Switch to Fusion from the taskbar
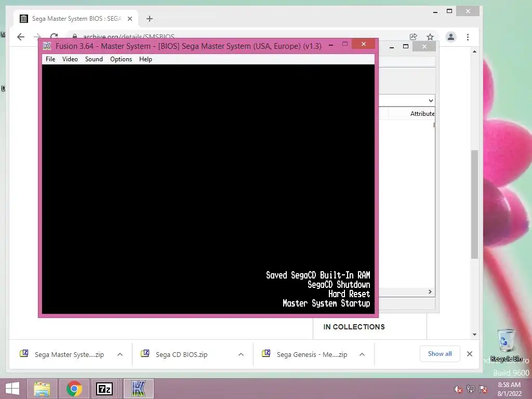This screenshot has width=532, height=399. 138,389
